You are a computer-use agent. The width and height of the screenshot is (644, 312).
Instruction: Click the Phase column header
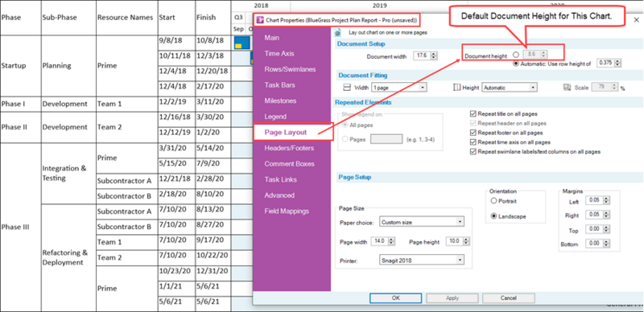tap(21, 18)
